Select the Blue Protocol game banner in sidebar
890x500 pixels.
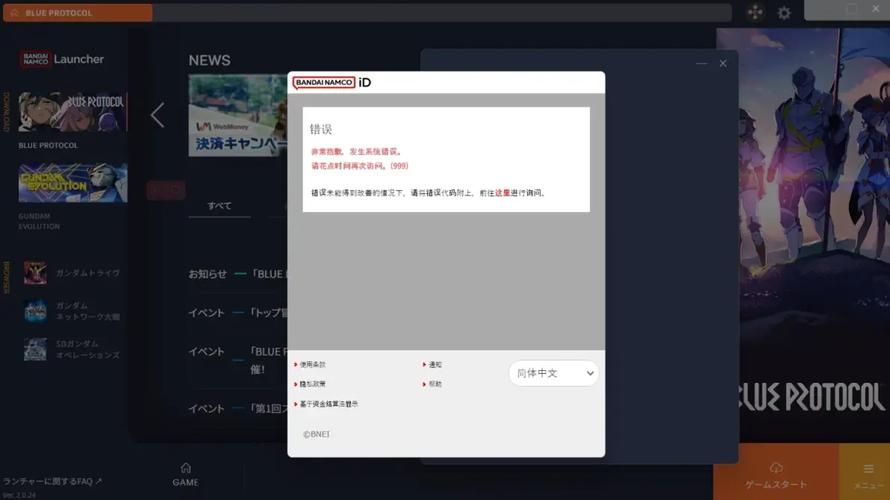[x=73, y=112]
